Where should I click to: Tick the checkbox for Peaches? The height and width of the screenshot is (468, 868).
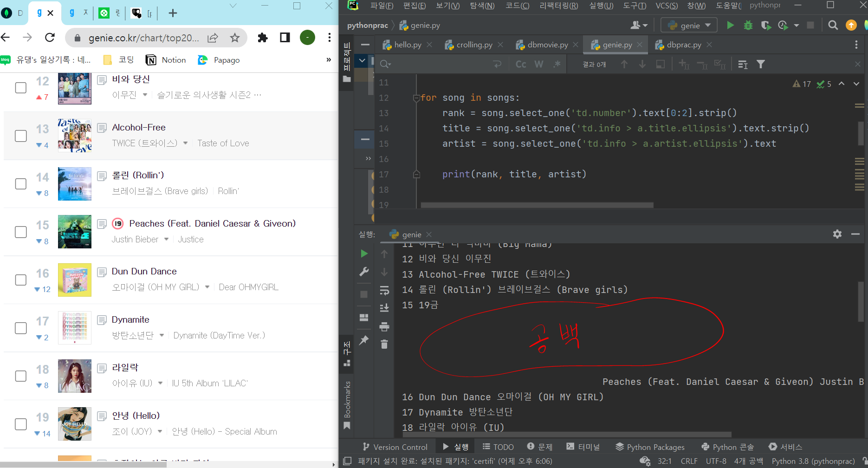[21, 232]
